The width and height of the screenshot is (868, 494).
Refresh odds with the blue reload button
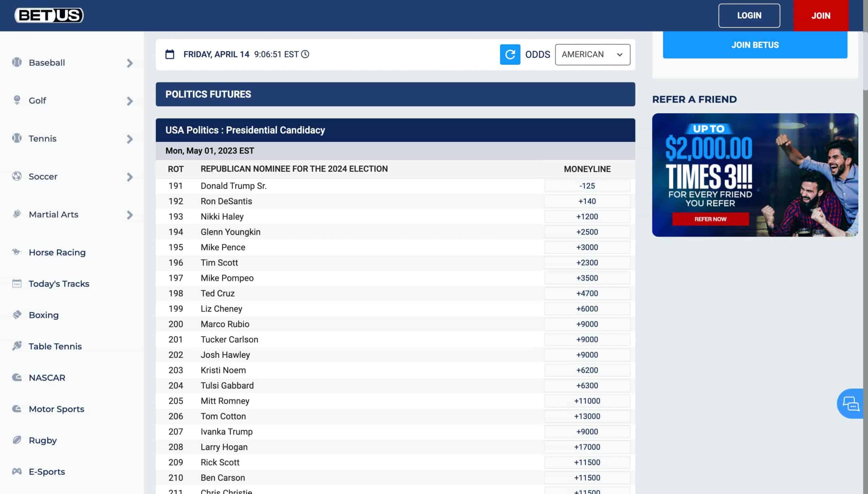pos(510,54)
